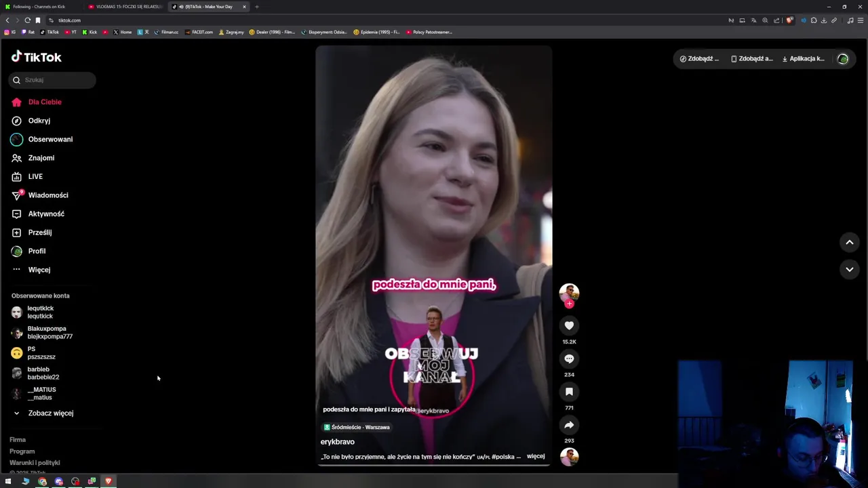Open video comments bubble icon
The width and height of the screenshot is (868, 488).
pyautogui.click(x=569, y=359)
